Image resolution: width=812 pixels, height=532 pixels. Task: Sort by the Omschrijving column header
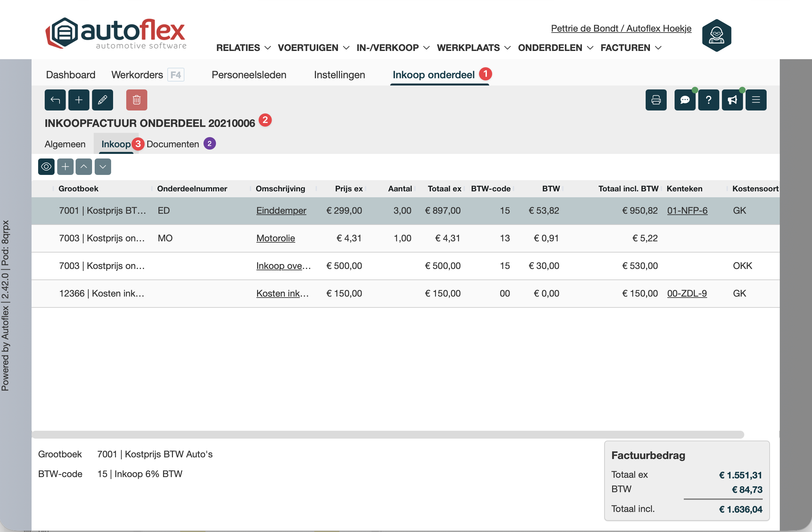(x=280, y=189)
